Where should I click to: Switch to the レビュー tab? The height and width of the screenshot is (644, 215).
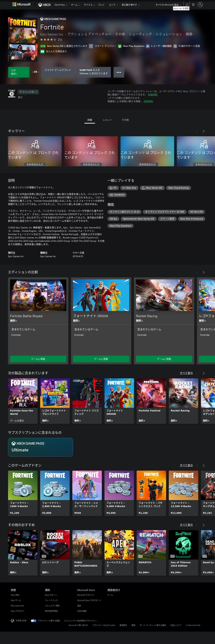[x=107, y=120]
